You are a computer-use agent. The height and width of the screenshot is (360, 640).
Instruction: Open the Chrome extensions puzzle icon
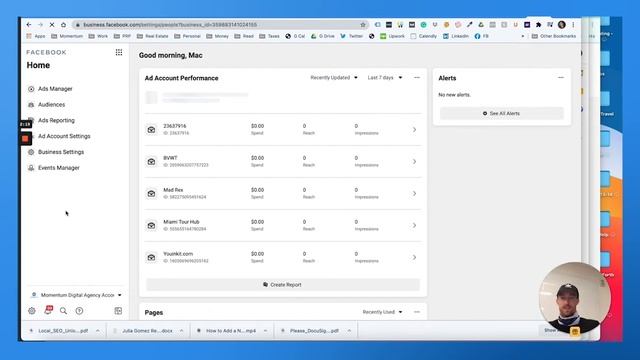click(x=539, y=25)
